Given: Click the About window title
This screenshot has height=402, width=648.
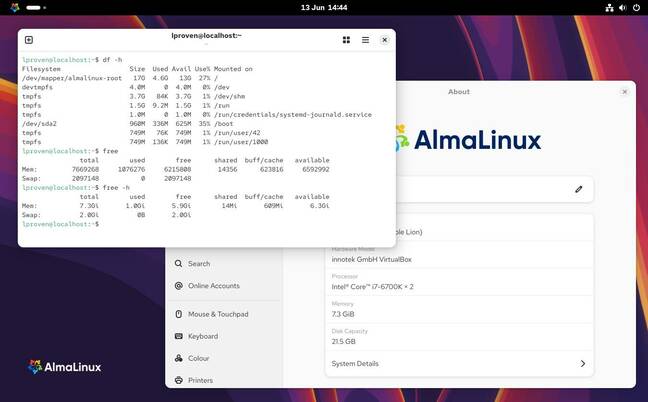Looking at the screenshot, I should click(x=459, y=92).
